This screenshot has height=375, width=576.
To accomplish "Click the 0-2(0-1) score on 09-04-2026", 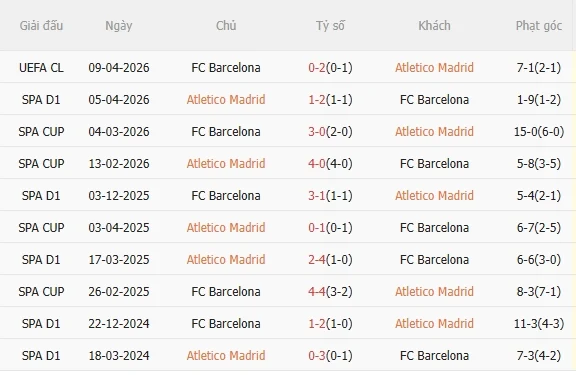I will point(330,68).
